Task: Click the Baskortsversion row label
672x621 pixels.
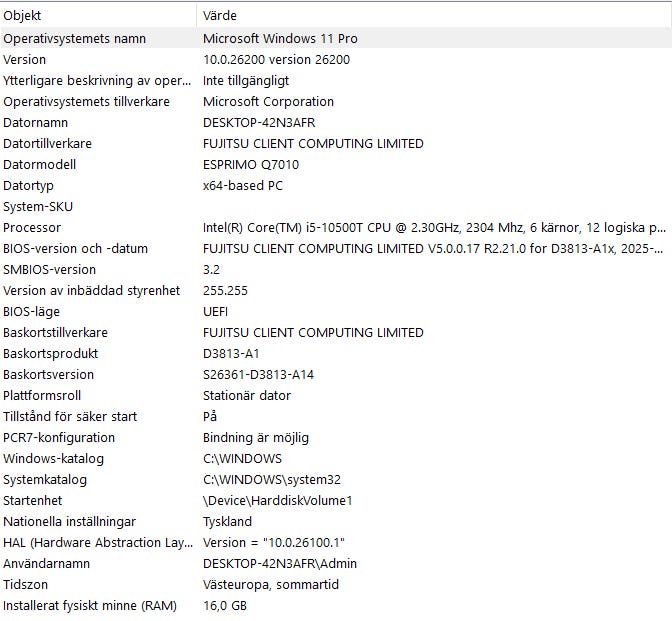Action: coord(48,375)
